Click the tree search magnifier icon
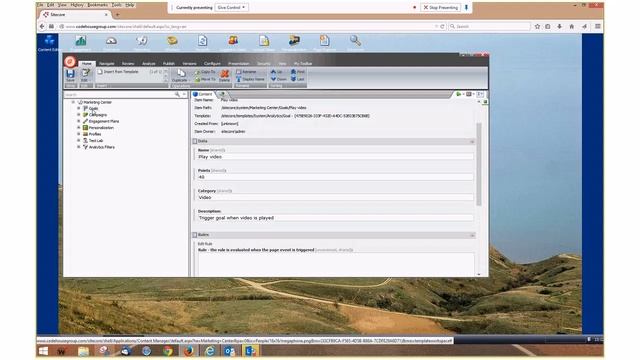 (177, 94)
